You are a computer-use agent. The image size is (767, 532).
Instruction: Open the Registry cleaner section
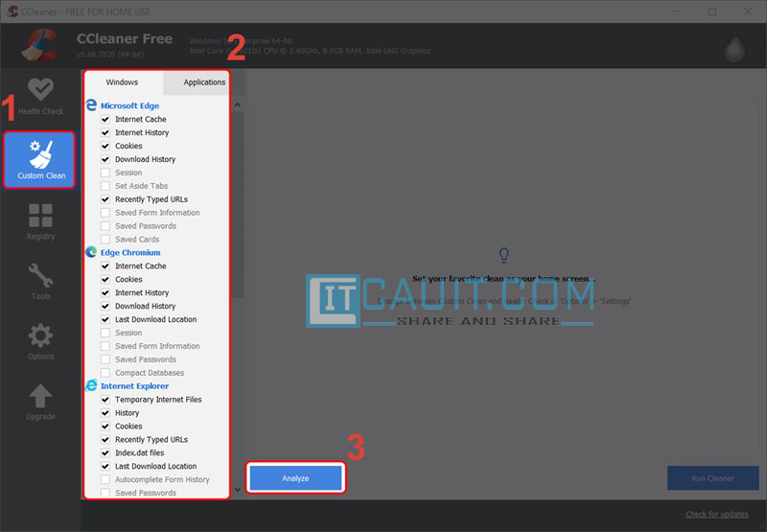click(40, 222)
